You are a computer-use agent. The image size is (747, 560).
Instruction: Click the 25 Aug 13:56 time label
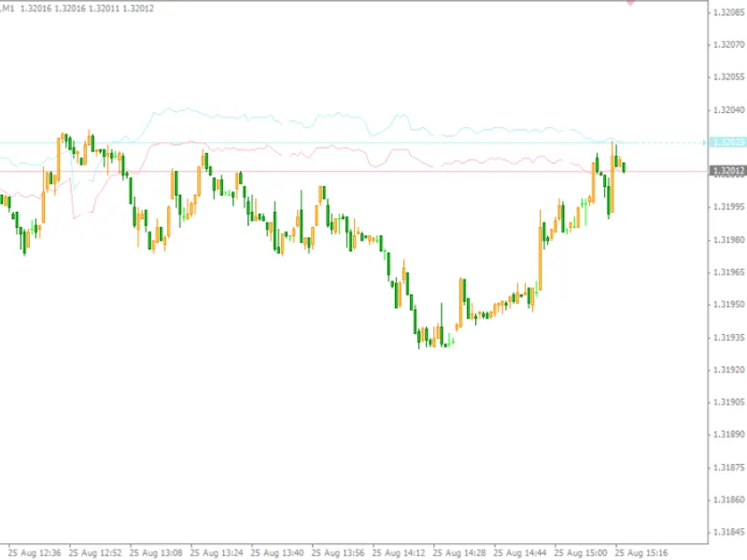pyautogui.click(x=338, y=553)
